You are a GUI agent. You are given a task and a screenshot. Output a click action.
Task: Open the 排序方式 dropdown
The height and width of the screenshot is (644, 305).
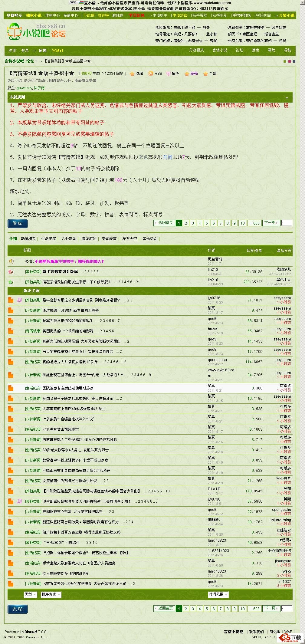51,594
